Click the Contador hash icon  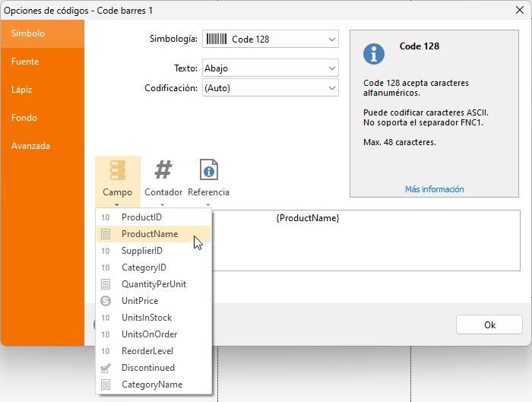[x=163, y=171]
